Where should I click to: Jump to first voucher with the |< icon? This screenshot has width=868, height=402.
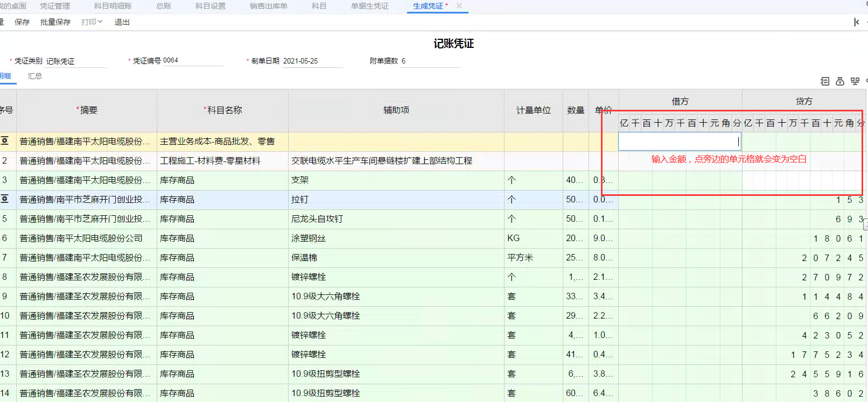coord(857,22)
